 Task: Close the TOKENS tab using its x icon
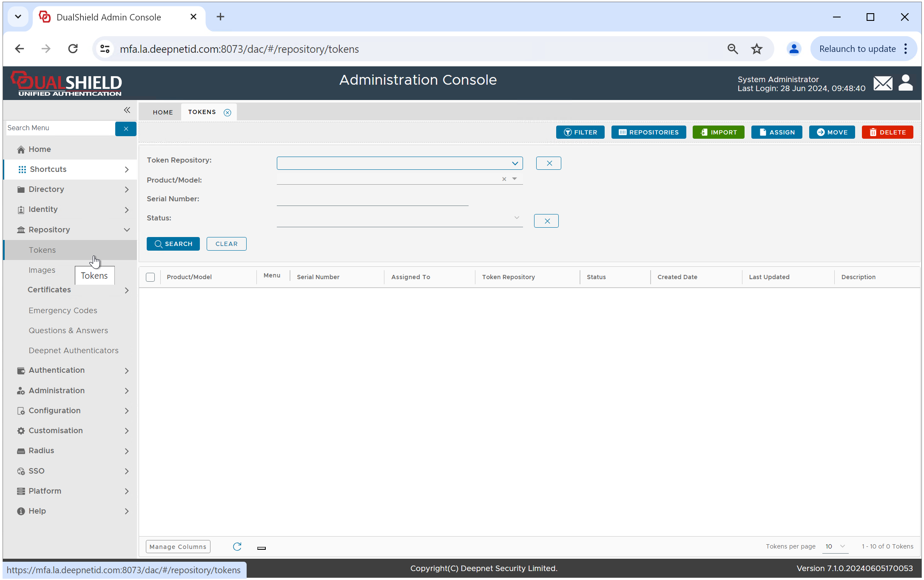click(x=227, y=113)
